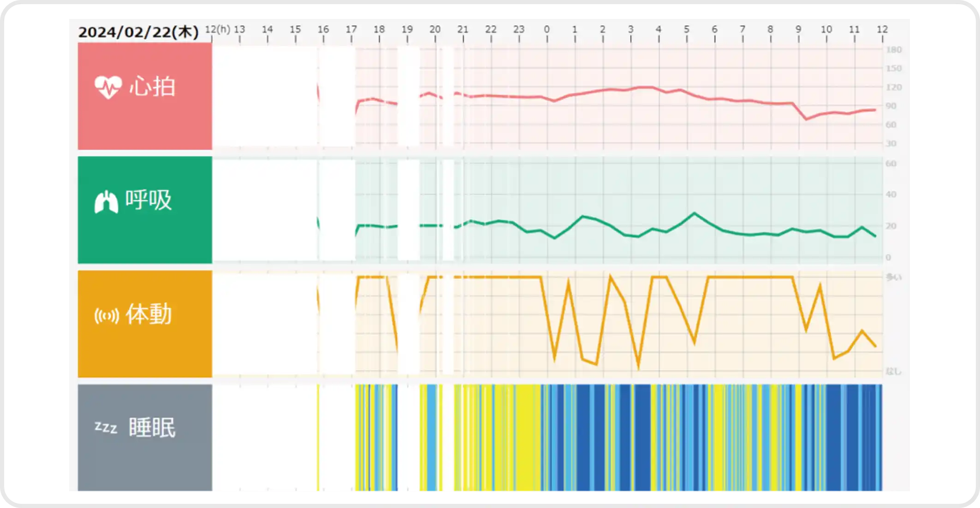
Task: Click the body movement wave icon
Action: [x=107, y=316]
